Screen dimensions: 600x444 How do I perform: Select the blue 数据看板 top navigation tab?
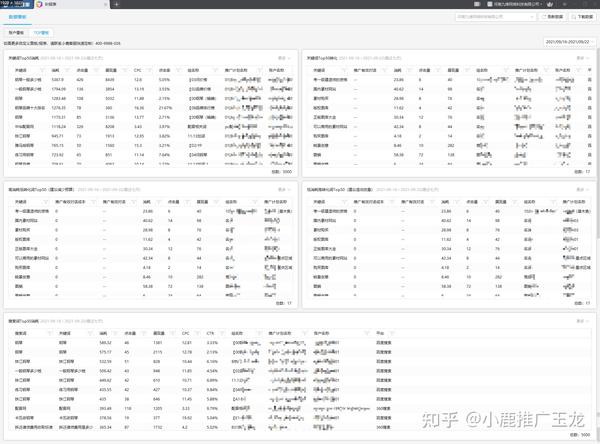click(x=18, y=17)
